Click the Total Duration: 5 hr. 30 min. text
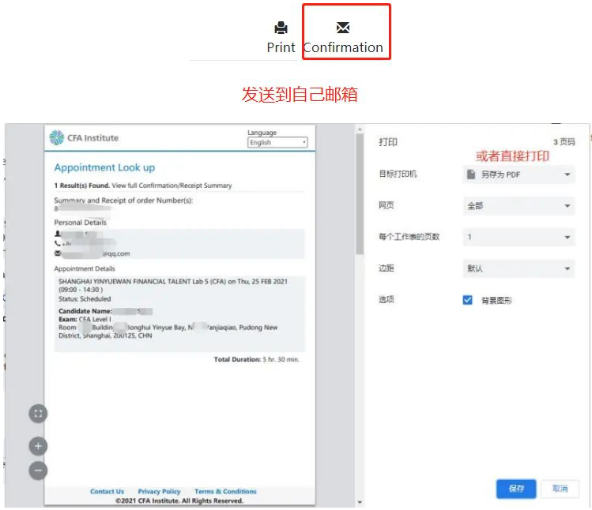 pyautogui.click(x=256, y=359)
